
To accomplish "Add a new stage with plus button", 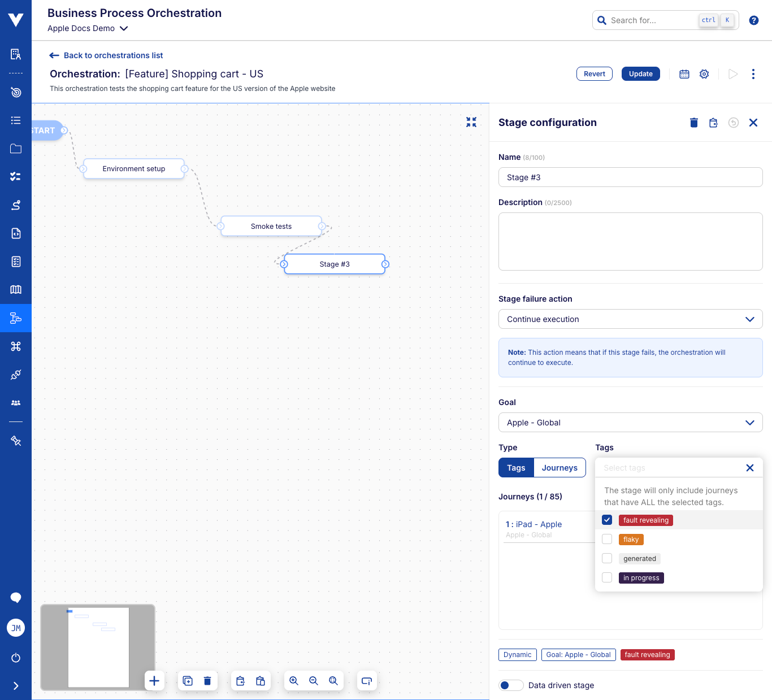I will coord(154,681).
